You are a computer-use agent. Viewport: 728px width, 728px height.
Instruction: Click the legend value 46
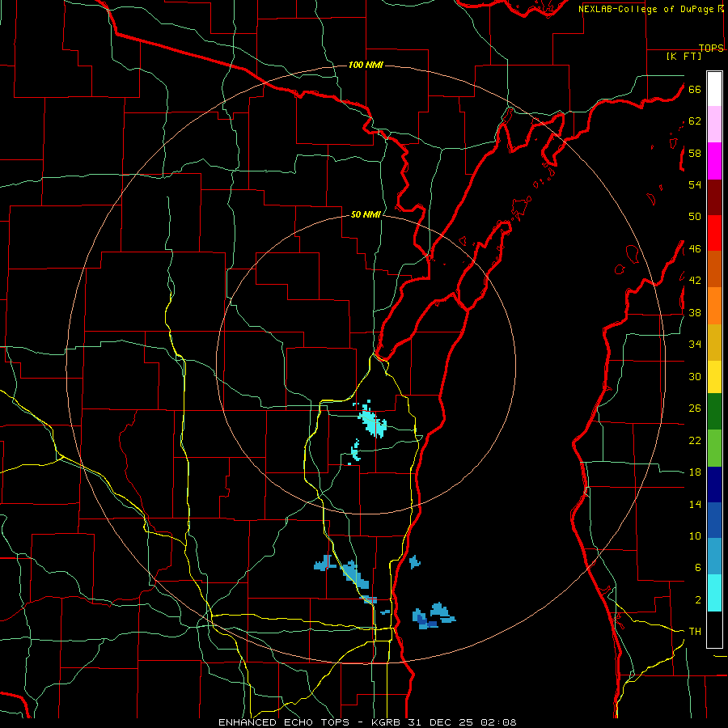coord(695,249)
